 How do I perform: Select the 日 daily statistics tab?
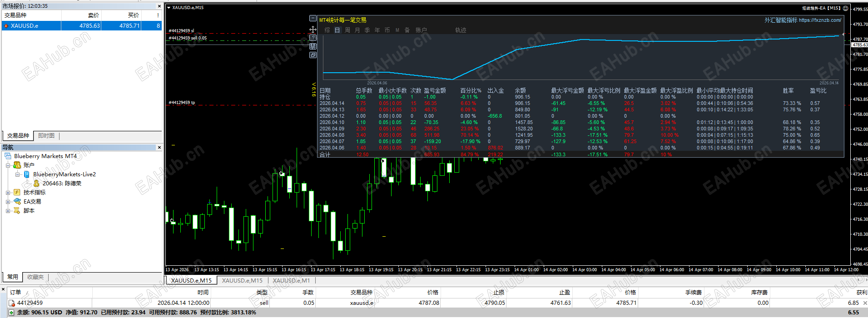click(337, 30)
